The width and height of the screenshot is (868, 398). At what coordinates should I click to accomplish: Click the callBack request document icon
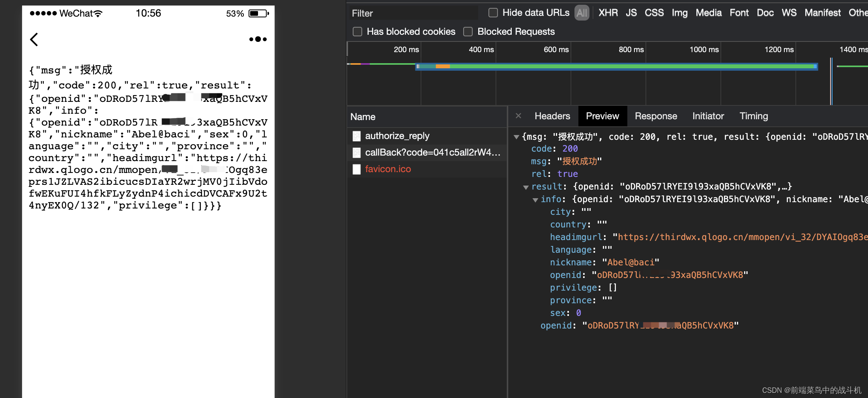pos(357,153)
